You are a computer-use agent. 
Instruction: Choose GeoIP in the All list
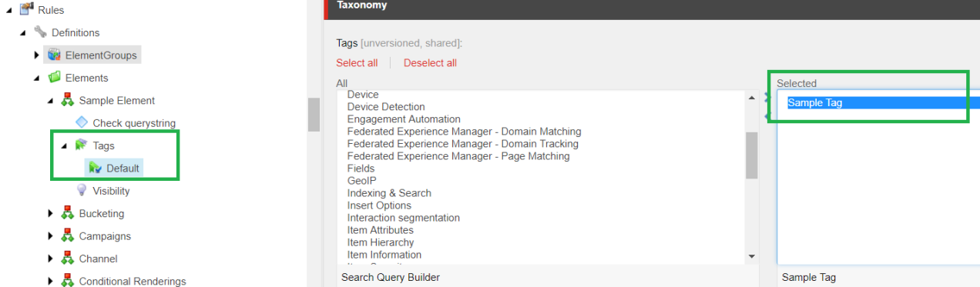coord(361,181)
